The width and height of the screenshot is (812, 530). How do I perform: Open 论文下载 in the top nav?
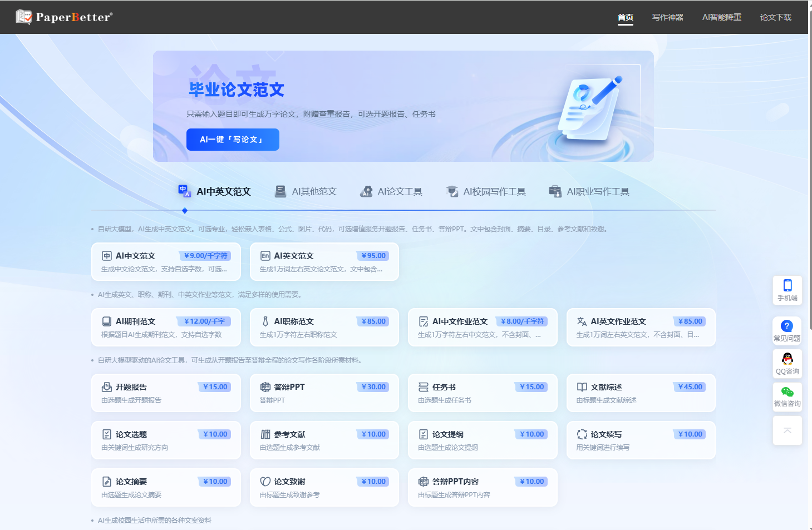[x=776, y=17]
